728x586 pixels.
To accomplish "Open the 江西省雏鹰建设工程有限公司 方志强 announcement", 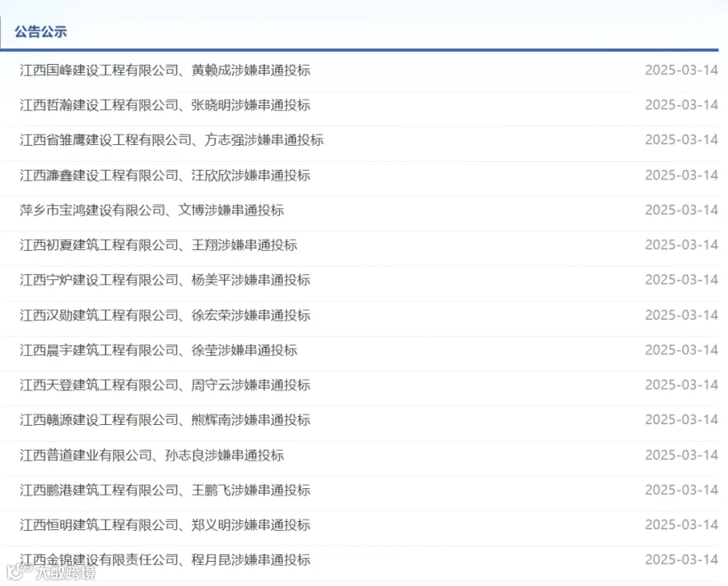I will point(171,140).
